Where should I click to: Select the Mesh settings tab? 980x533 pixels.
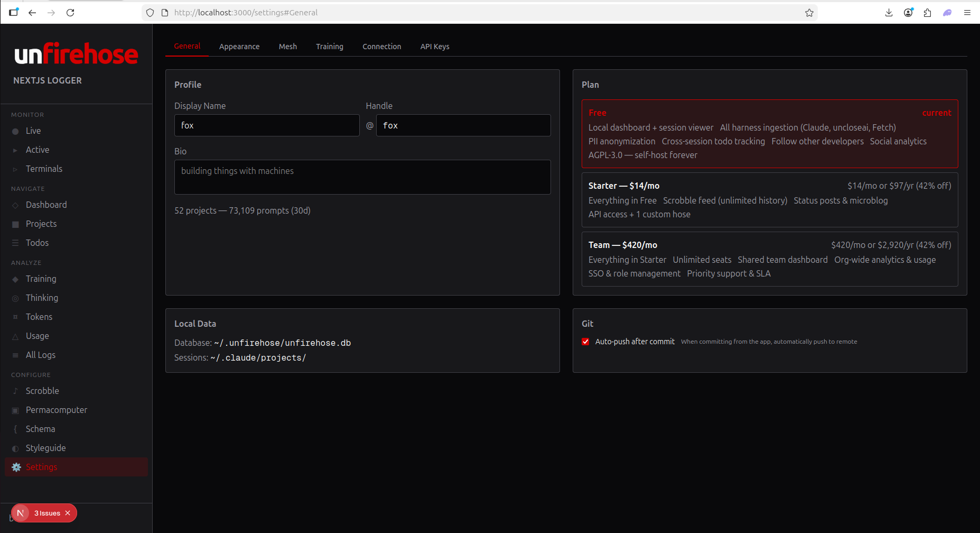[x=287, y=47]
